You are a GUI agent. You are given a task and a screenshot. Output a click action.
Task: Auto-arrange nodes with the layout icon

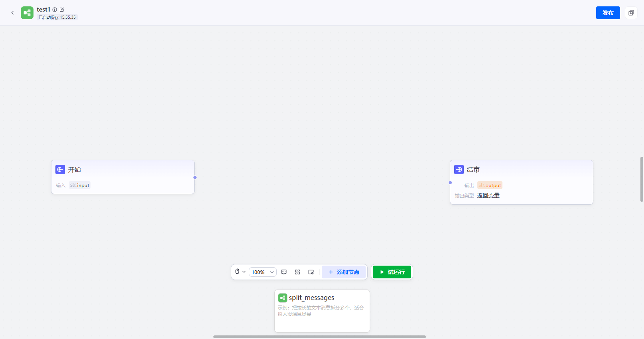297,272
